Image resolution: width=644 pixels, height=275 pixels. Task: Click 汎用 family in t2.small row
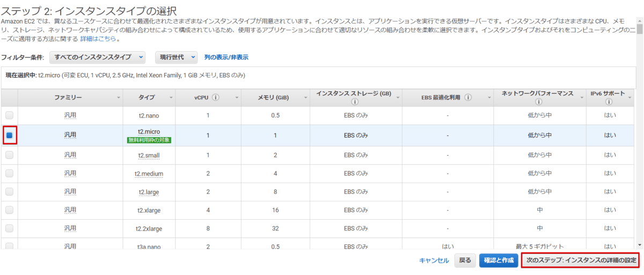pos(70,155)
